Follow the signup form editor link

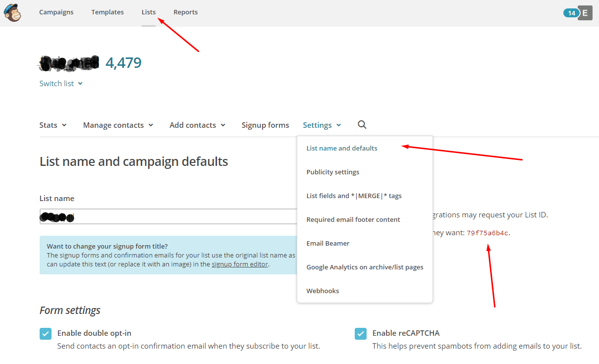pyautogui.click(x=240, y=264)
